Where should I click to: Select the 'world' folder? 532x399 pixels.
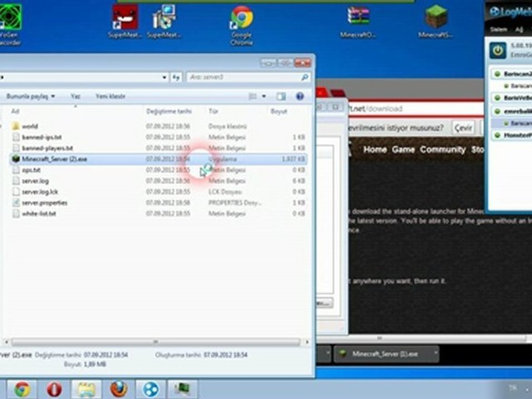158,126
